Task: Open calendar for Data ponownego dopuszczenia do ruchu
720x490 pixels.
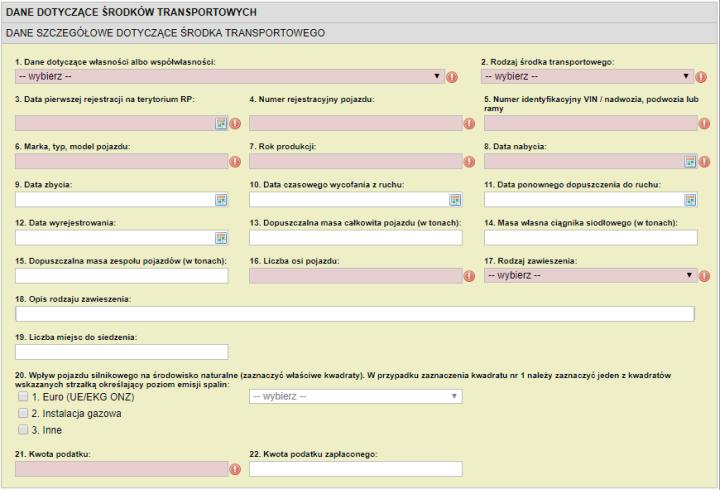Action: coord(690,200)
